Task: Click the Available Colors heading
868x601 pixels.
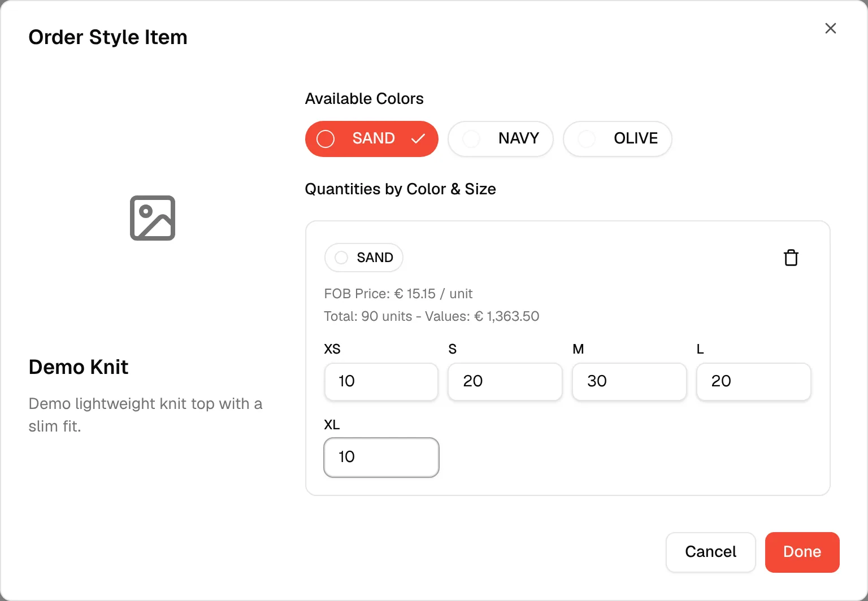Action: [x=364, y=99]
